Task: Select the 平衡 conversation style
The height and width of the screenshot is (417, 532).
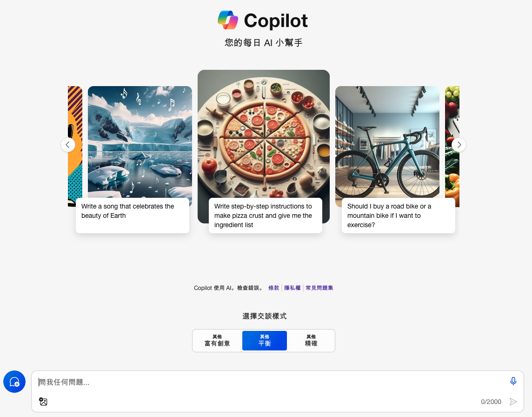Action: tap(264, 341)
